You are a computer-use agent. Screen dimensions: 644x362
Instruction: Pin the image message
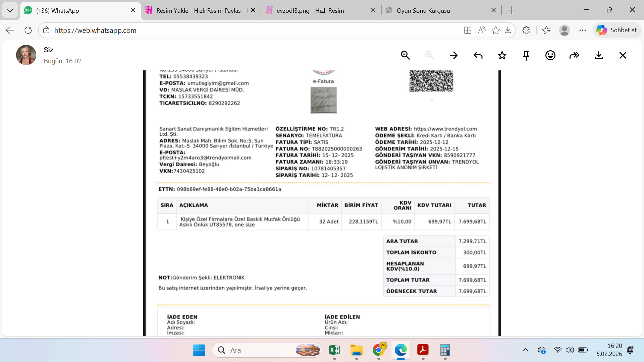tap(526, 55)
